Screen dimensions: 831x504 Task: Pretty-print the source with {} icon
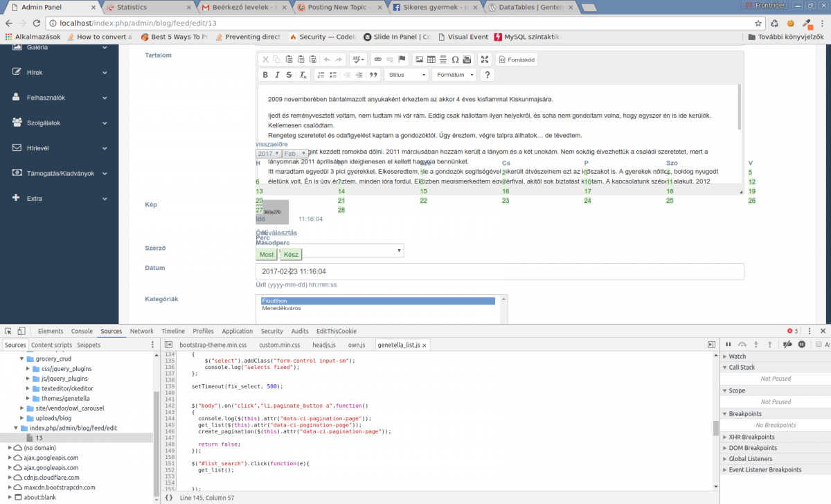click(168, 497)
